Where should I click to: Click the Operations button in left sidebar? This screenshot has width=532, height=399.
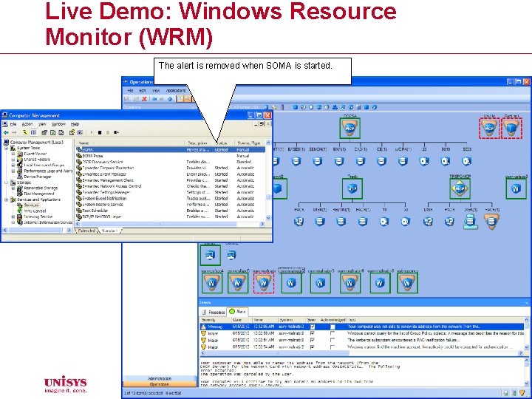(160, 384)
